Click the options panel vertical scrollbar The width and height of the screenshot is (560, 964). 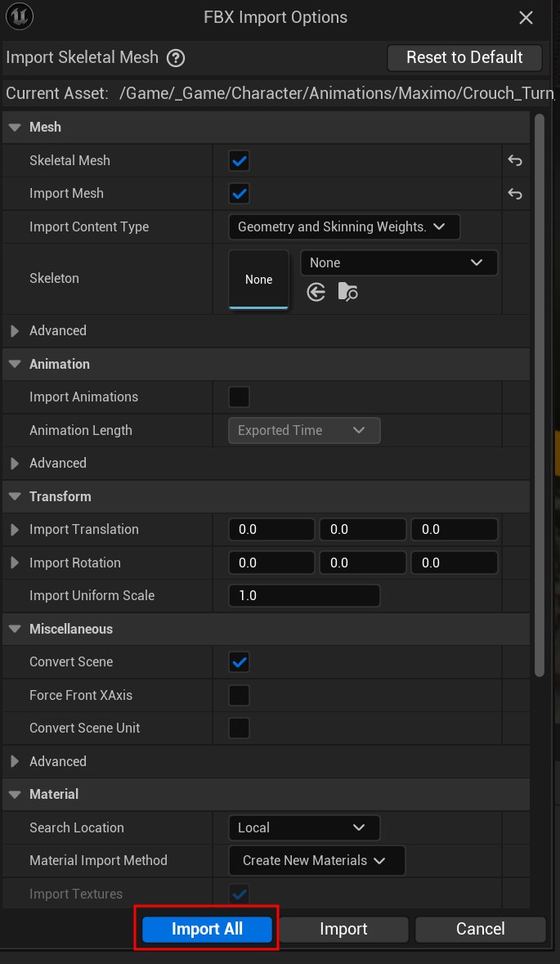(540, 394)
